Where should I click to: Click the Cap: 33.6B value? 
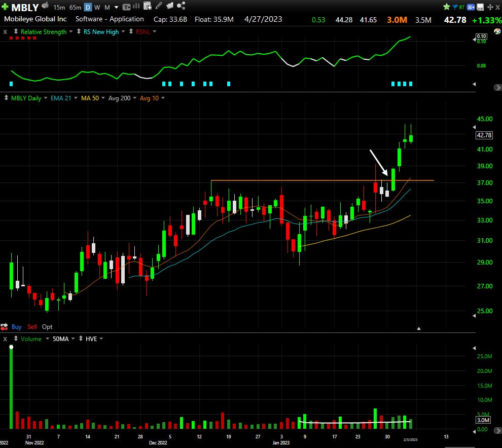(170, 19)
